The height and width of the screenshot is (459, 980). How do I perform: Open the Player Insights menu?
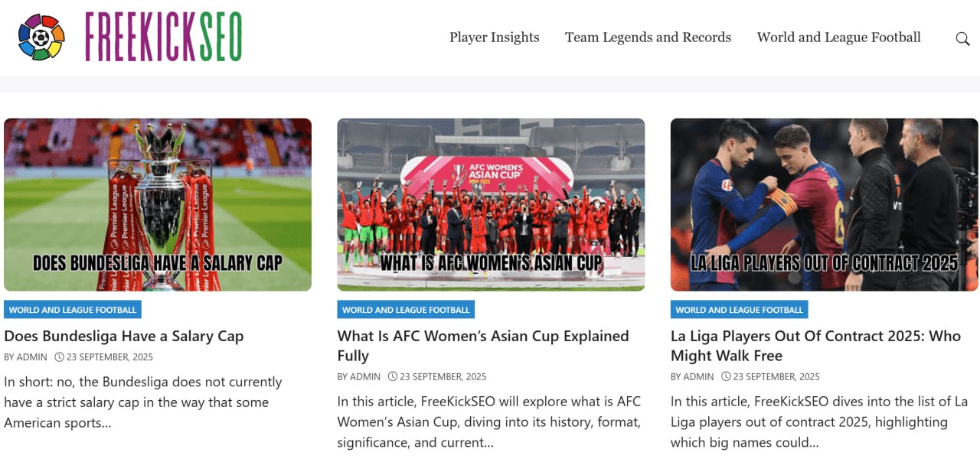pyautogui.click(x=495, y=37)
